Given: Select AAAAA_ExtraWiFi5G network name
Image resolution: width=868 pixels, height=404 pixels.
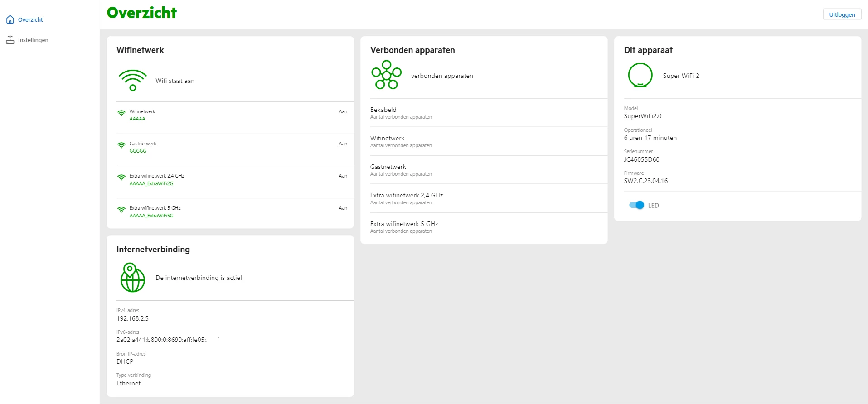Looking at the screenshot, I should point(151,216).
